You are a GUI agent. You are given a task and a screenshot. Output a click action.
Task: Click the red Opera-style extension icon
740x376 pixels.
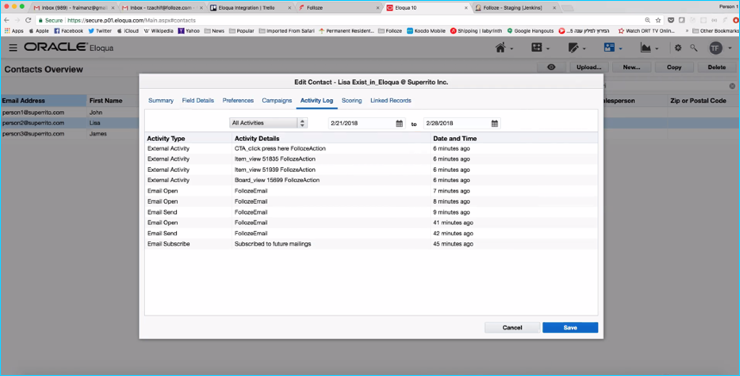point(736,20)
